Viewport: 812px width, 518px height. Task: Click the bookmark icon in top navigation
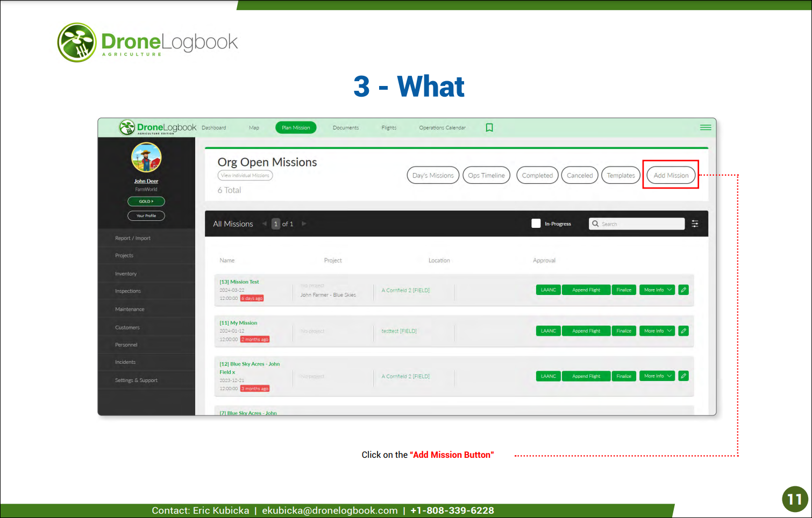pyautogui.click(x=489, y=127)
